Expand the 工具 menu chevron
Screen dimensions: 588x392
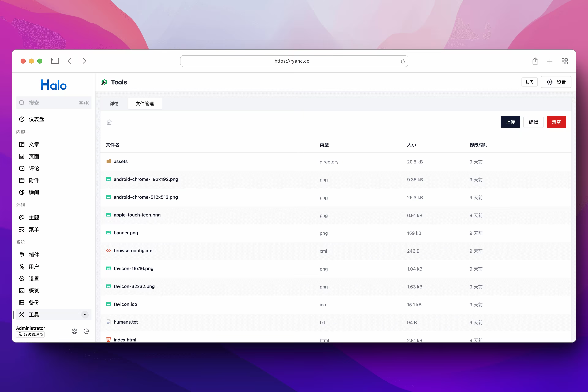click(85, 315)
